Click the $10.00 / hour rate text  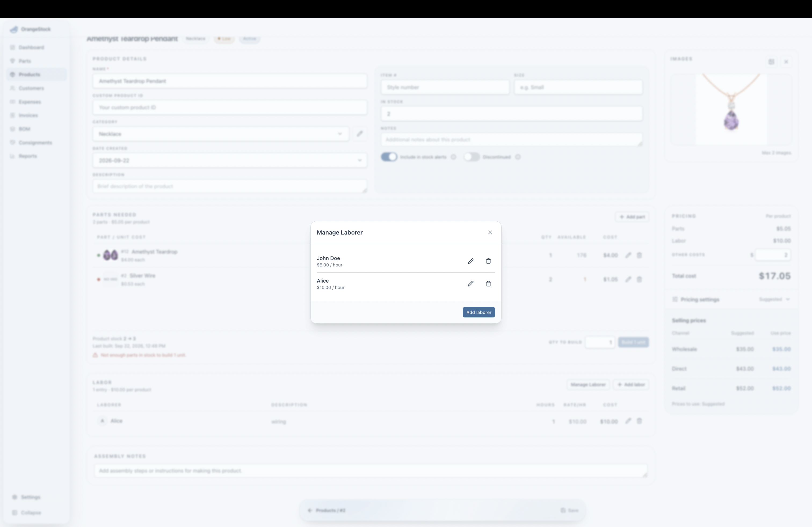point(331,287)
